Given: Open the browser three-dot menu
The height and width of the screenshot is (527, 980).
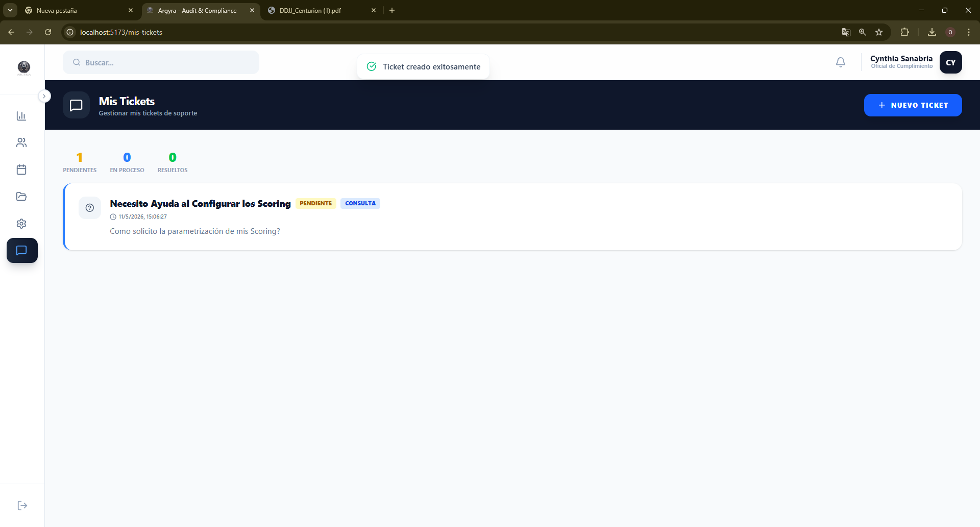Looking at the screenshot, I should [969, 32].
